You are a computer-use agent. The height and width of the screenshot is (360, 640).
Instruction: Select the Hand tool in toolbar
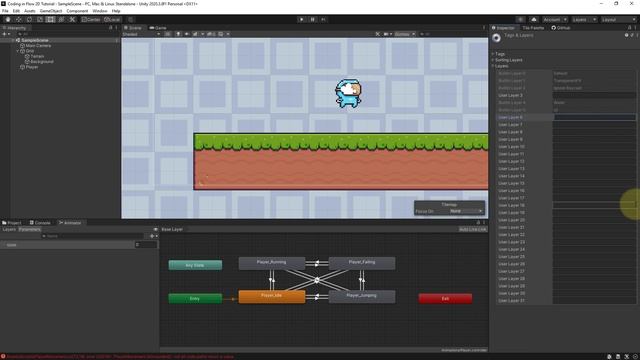coord(8,19)
